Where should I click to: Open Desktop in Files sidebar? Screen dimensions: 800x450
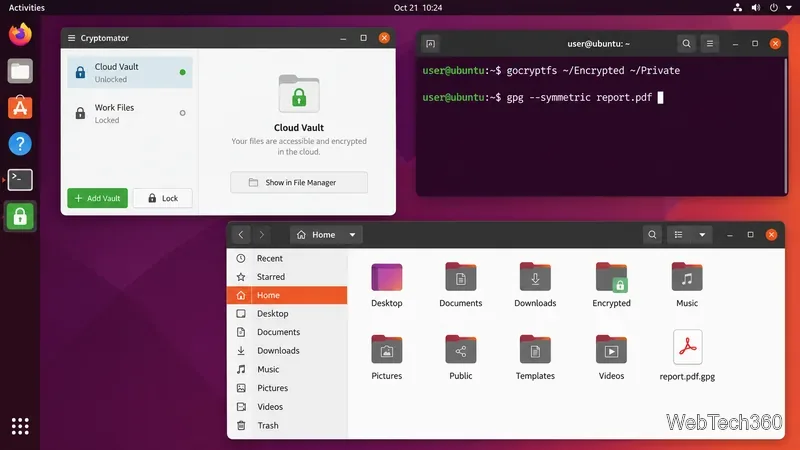pos(287,313)
